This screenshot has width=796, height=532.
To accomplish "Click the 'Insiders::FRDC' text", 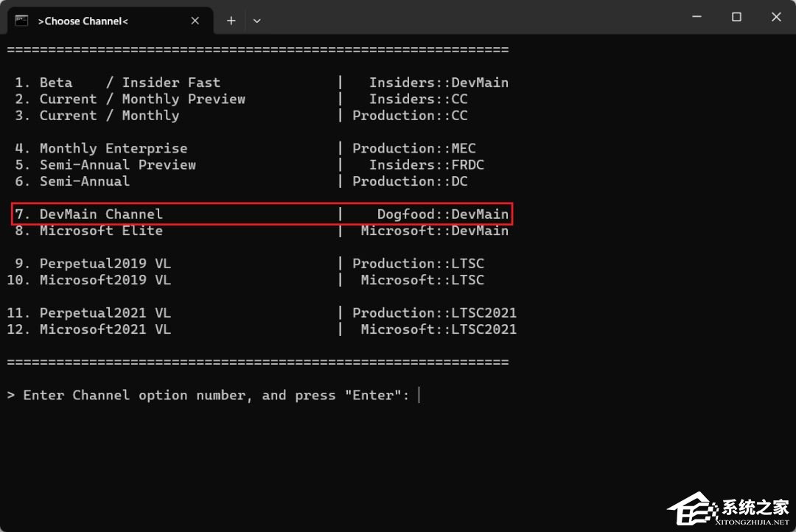I will [427, 165].
